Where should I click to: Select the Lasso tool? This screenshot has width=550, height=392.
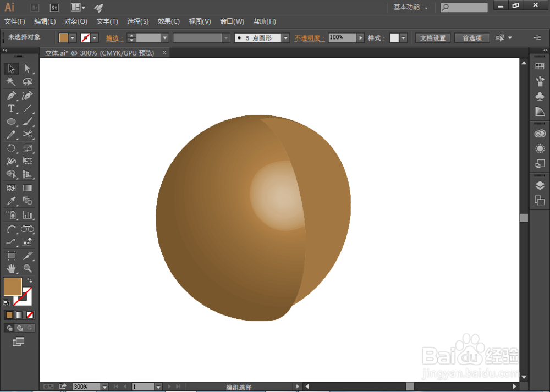28,82
